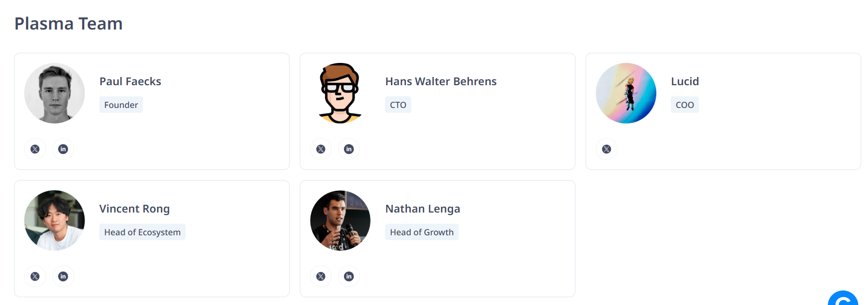Image resolution: width=868 pixels, height=305 pixels.
Task: Open Hans Walter Behrens' LinkedIn icon
Action: [x=349, y=149]
